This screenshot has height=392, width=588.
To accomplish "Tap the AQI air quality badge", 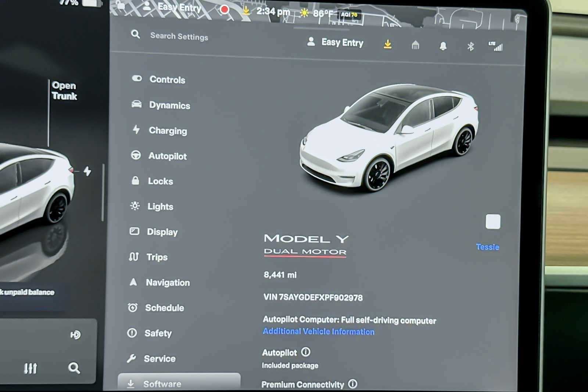I will tap(349, 15).
